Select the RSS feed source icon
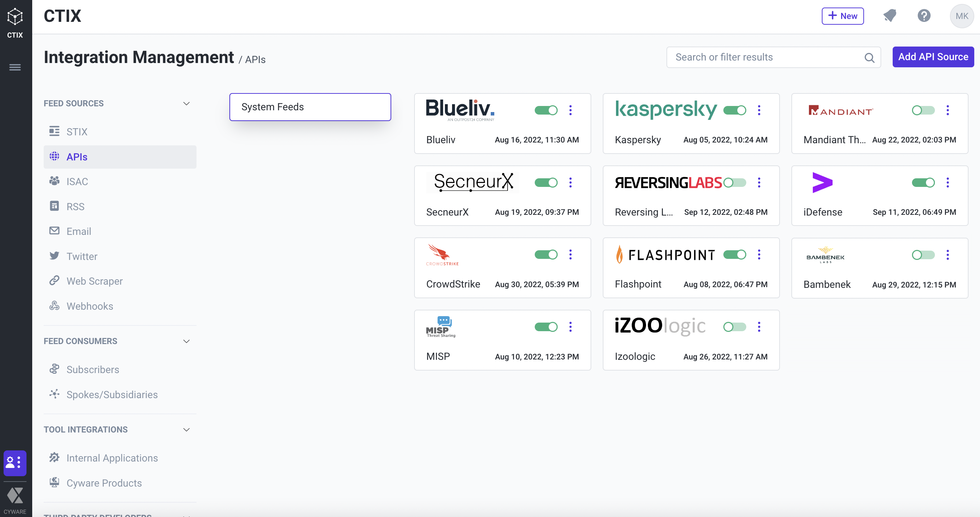 pos(54,206)
